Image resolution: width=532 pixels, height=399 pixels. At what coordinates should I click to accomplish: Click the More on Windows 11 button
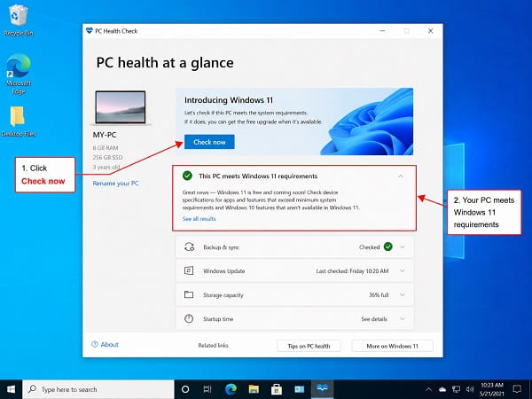pos(392,346)
